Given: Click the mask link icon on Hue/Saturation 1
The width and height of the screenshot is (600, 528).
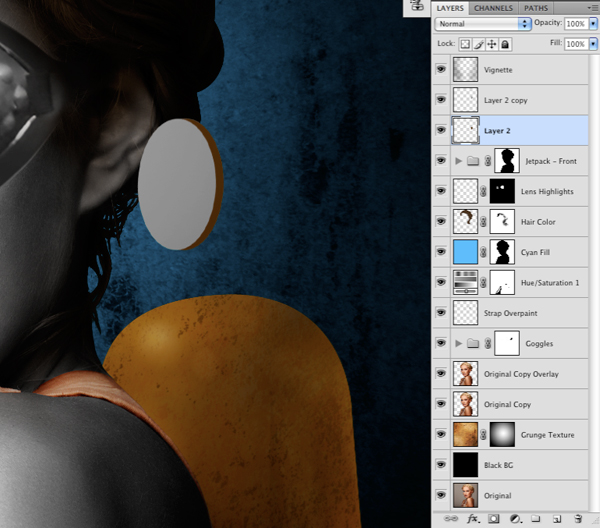Looking at the screenshot, I should 483,282.
